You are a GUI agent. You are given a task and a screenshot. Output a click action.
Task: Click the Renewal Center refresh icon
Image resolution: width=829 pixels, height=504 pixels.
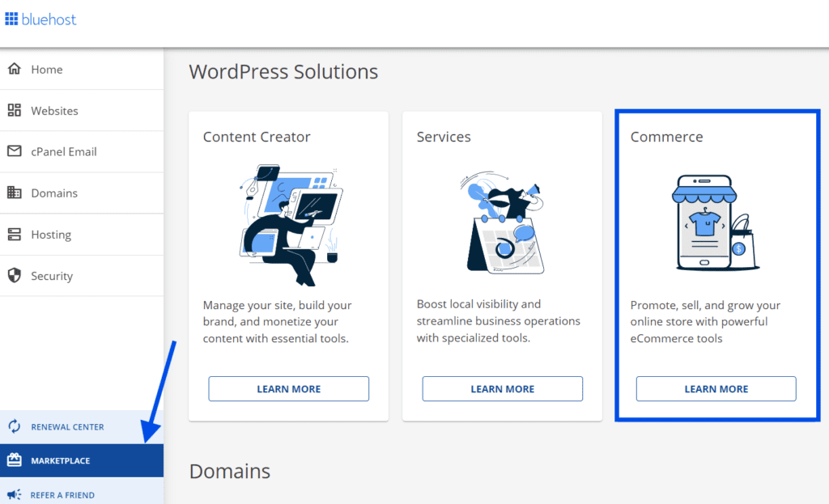(x=15, y=426)
